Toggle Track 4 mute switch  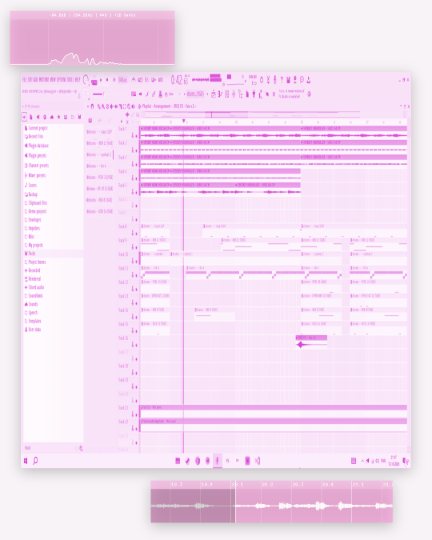coord(136,178)
